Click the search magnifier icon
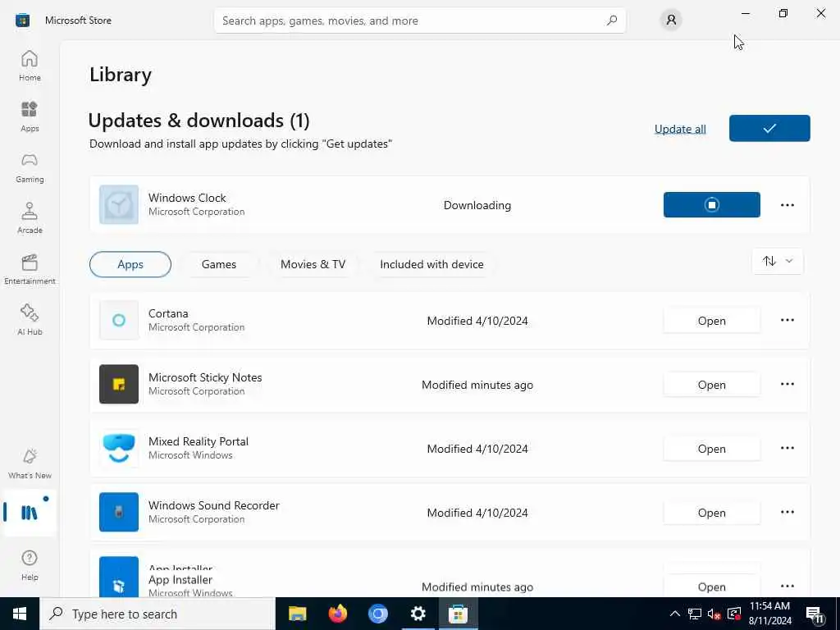Viewport: 840px width, 630px height. click(611, 21)
